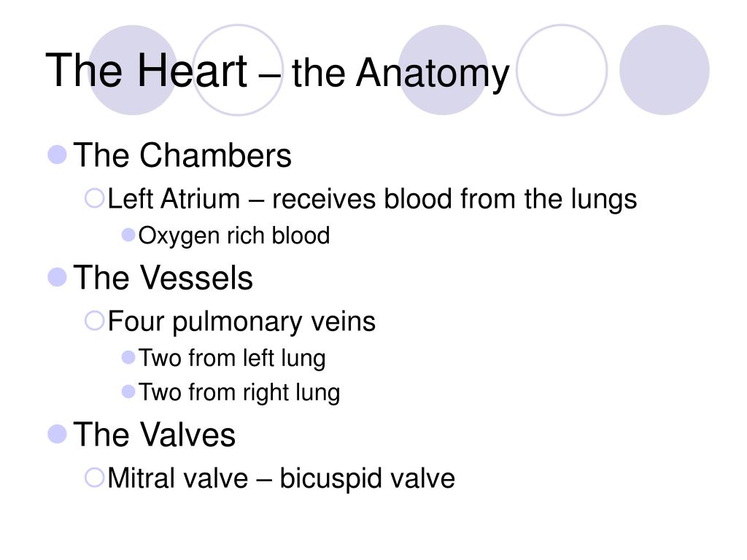Select 'The Valves' heading text

click(155, 435)
